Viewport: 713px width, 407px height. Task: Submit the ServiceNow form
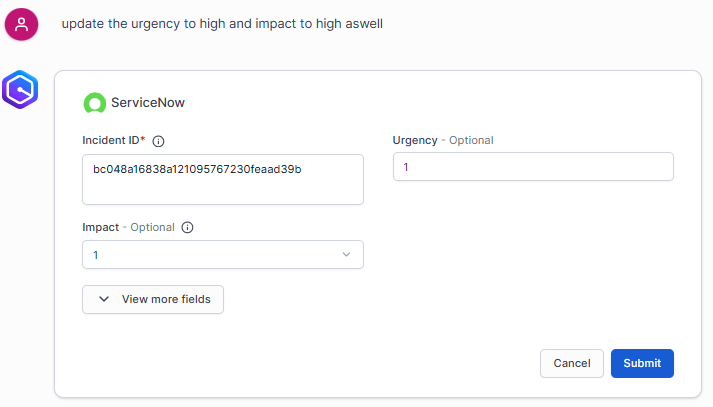tap(642, 363)
